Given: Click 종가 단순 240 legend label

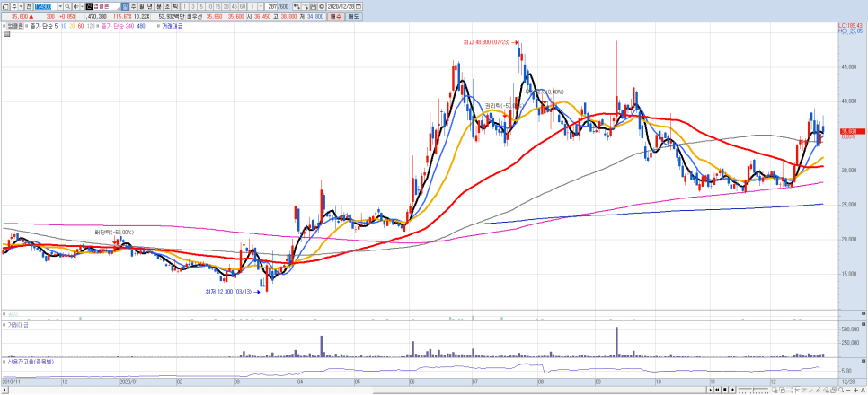Looking at the screenshot, I should coord(118,26).
